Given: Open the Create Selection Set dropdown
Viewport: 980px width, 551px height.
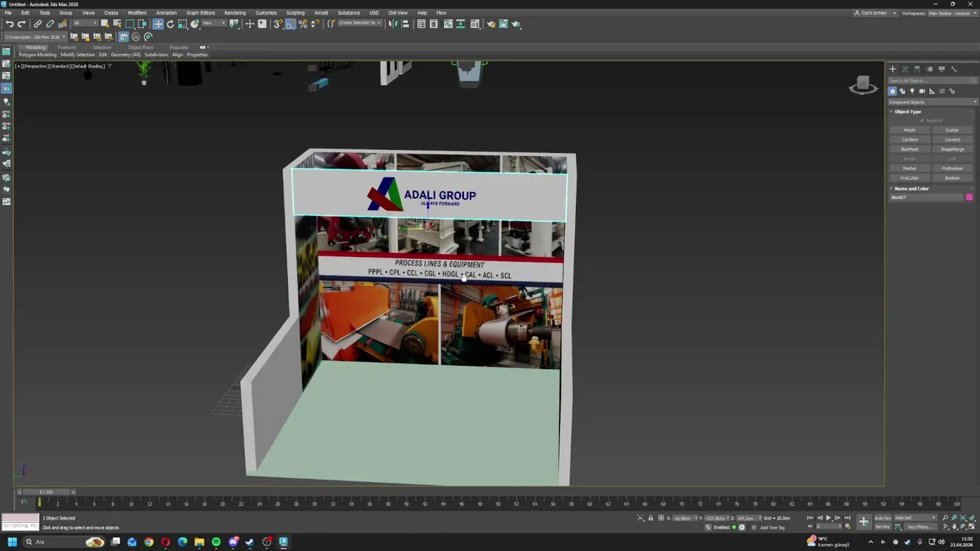Looking at the screenshot, I should 360,23.
